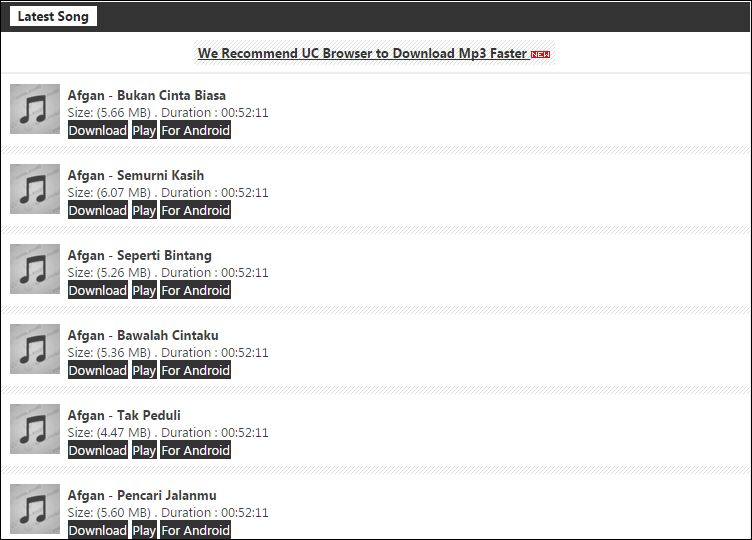752x540 pixels.
Task: Open Afgan - Tak Peduli title link
Action: pos(124,415)
